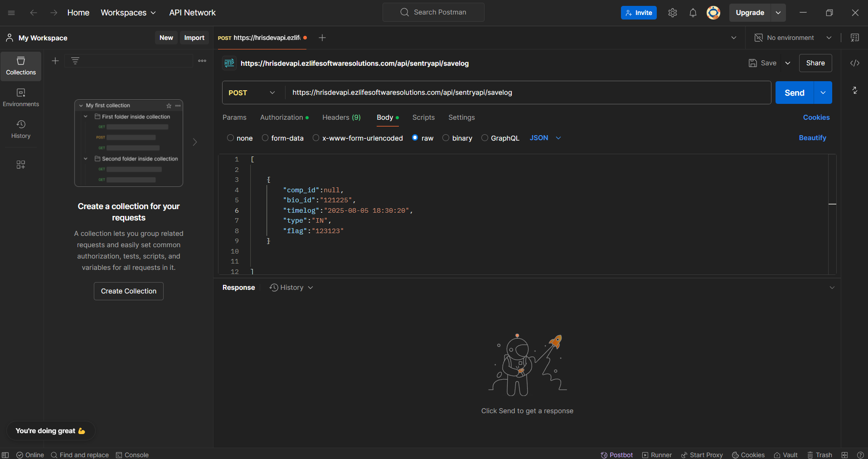Click the Create Collection button
This screenshot has width=868, height=459.
click(x=129, y=291)
